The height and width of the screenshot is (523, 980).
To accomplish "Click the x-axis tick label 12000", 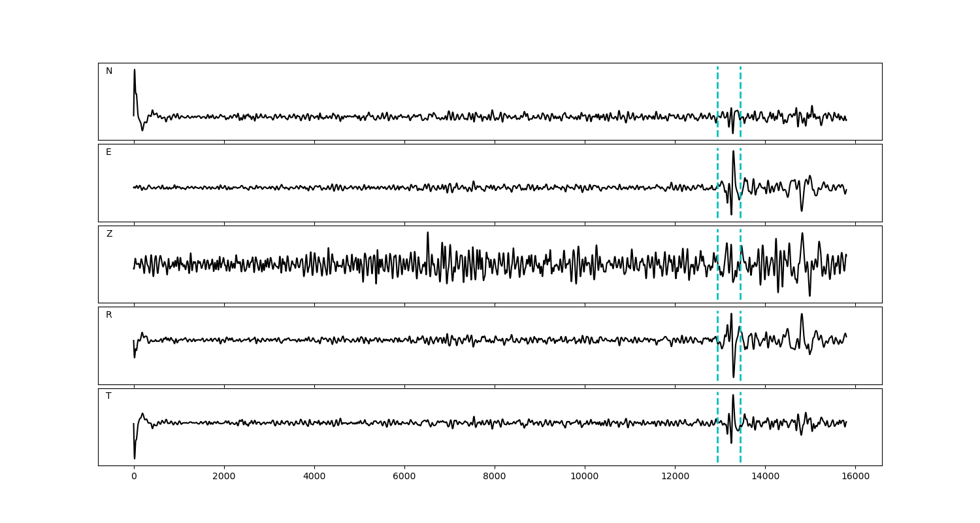I will pyautogui.click(x=675, y=477).
